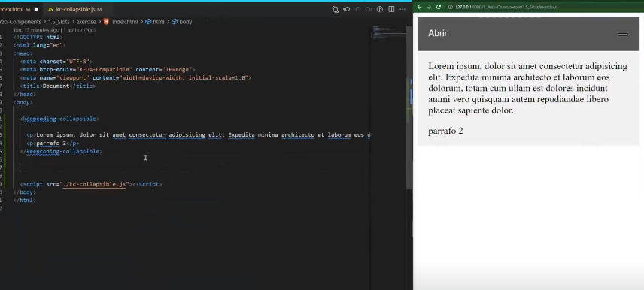Toggle the file annotations circle icon
Viewport: 644px width, 290px height.
[380, 9]
